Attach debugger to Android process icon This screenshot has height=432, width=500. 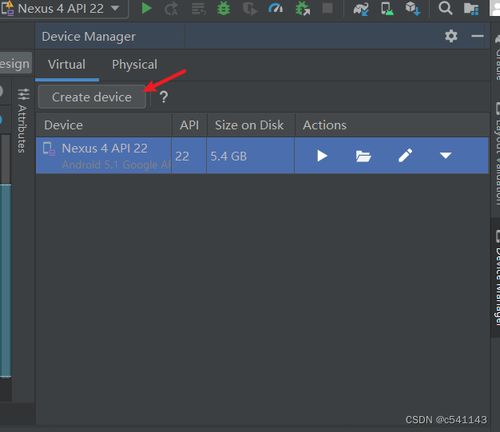[x=303, y=8]
